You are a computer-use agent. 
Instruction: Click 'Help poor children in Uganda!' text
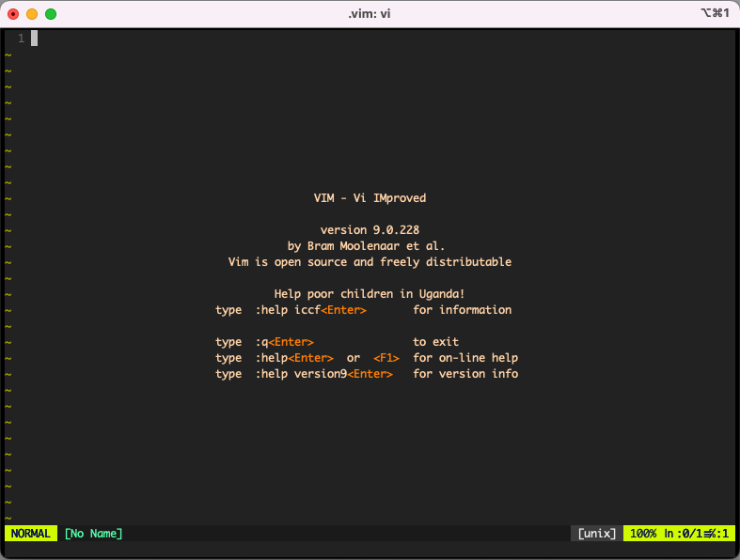point(370,294)
